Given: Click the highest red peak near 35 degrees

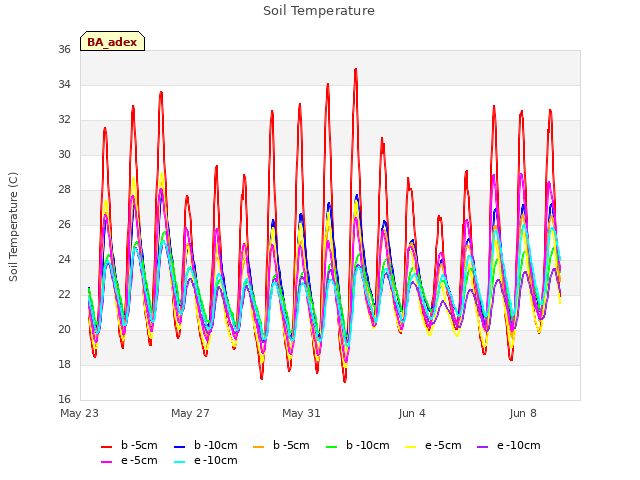Looking at the screenshot, I should tap(356, 70).
